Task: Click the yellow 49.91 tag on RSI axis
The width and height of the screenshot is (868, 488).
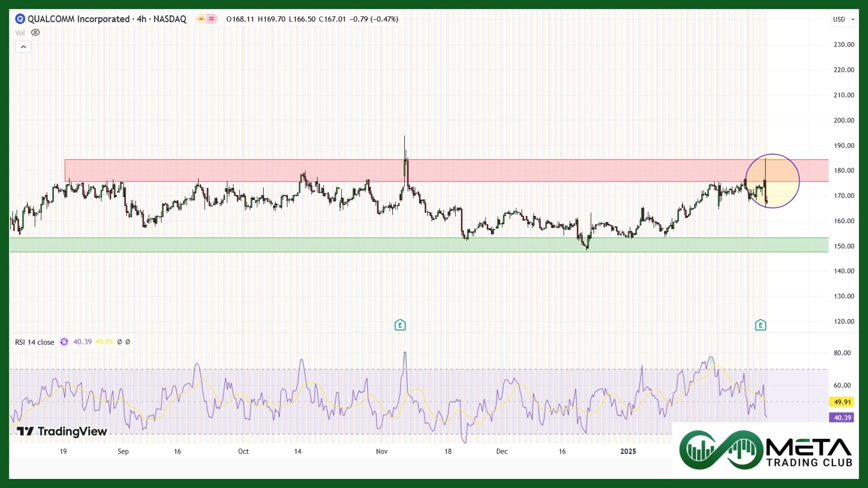Action: coord(842,402)
